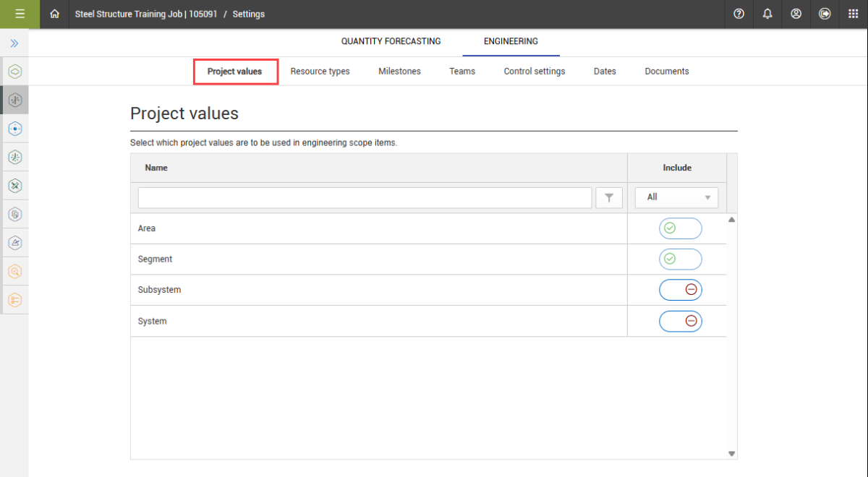Go to the home page icon
Screen dimensions: 868x477
tap(55, 14)
